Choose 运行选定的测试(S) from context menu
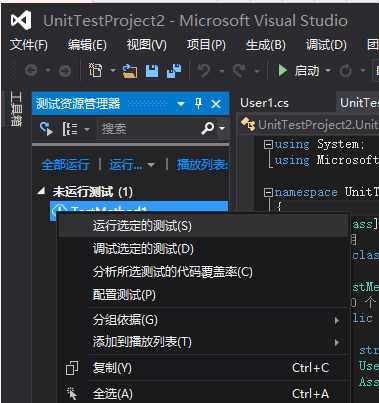This screenshot has height=403, width=379. [x=203, y=226]
